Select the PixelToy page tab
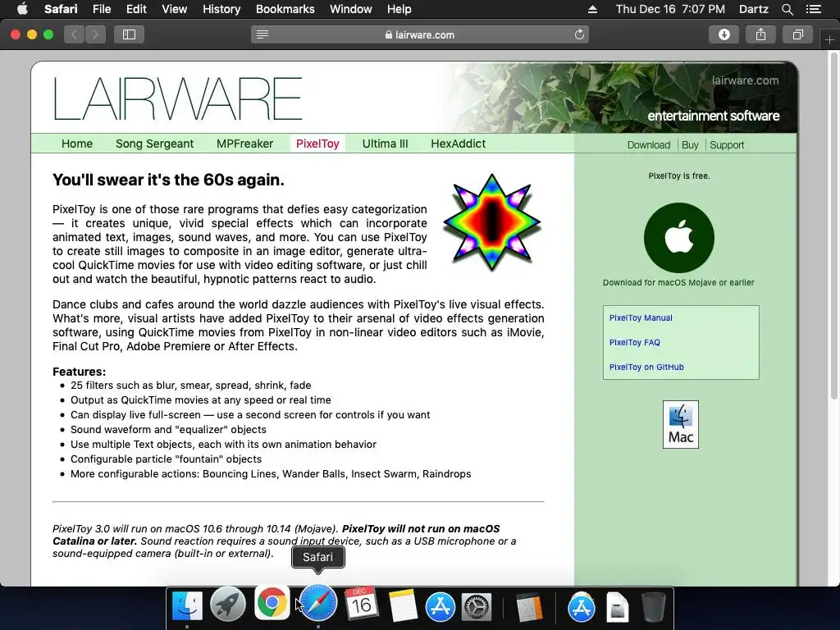The height and width of the screenshot is (630, 840). pyautogui.click(x=317, y=144)
